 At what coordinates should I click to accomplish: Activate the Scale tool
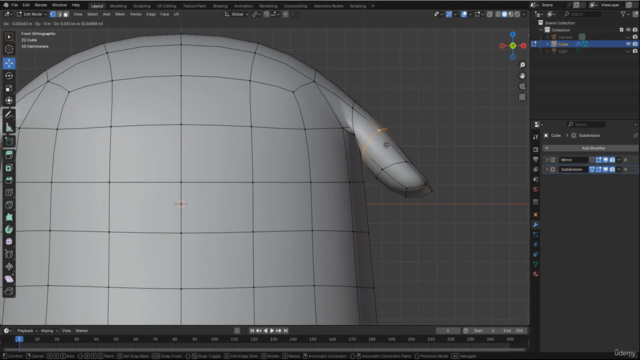9,88
